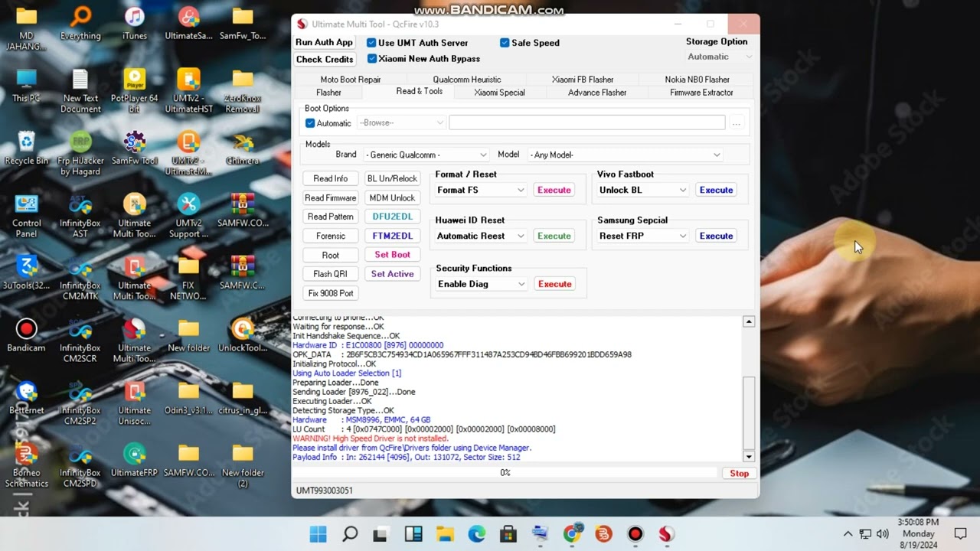The image size is (980, 551).
Task: Switch to the Xiaomi Special tab
Action: point(499,93)
